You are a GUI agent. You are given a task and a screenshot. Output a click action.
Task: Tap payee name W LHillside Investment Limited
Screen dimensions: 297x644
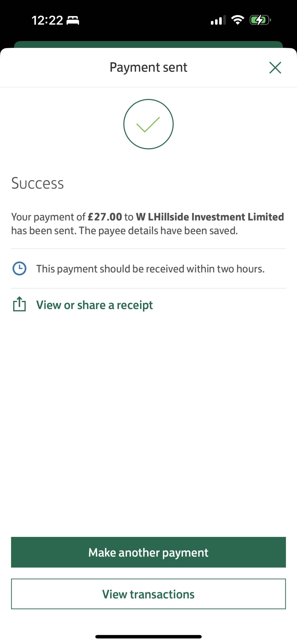click(x=210, y=217)
